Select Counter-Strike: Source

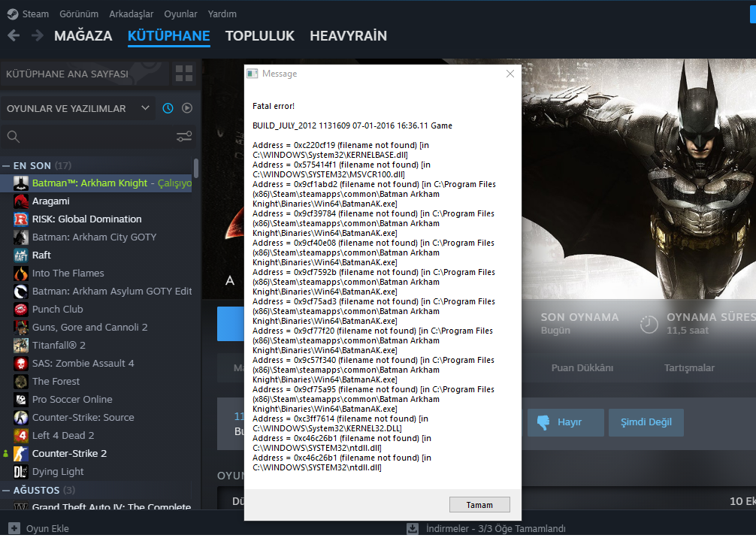96,418
